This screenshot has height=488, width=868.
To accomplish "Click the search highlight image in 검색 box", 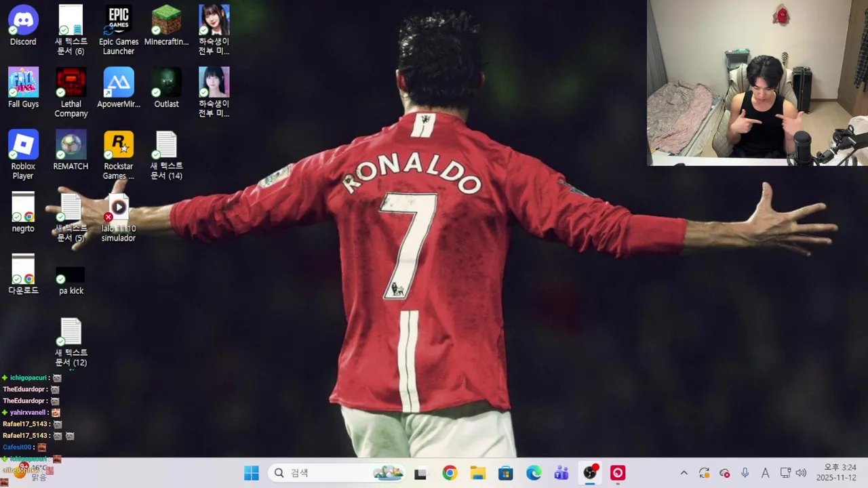I will click(389, 473).
